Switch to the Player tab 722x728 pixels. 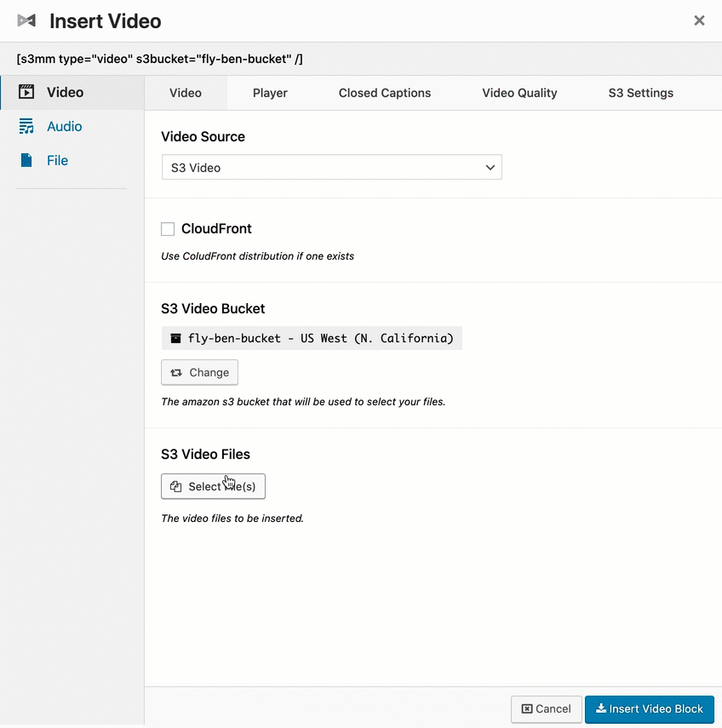coord(270,93)
